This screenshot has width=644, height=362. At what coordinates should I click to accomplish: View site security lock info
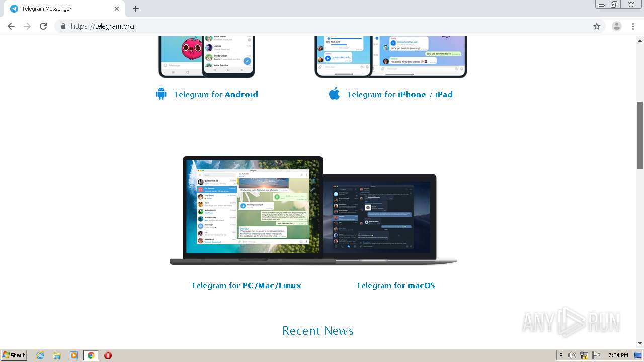pyautogui.click(x=63, y=26)
